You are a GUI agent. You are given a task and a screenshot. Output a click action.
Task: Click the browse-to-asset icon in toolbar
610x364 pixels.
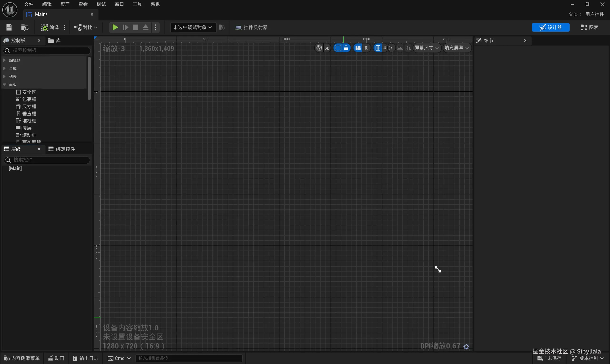click(25, 27)
